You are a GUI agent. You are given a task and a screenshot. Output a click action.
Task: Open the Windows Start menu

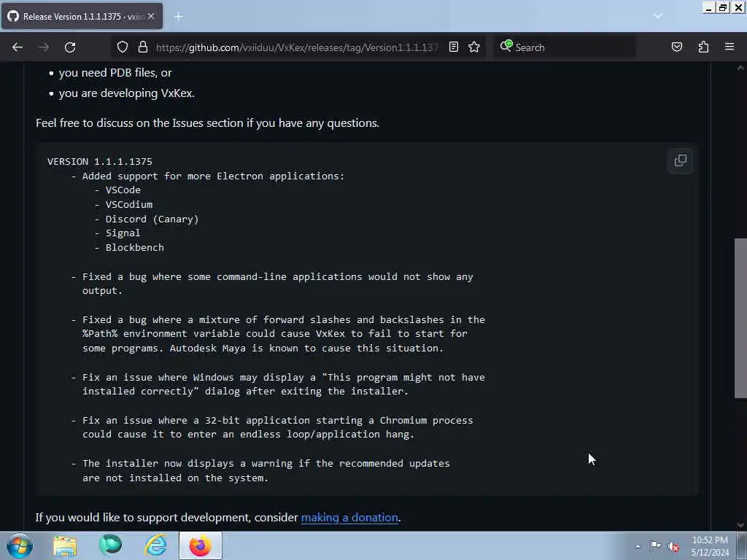point(20,545)
